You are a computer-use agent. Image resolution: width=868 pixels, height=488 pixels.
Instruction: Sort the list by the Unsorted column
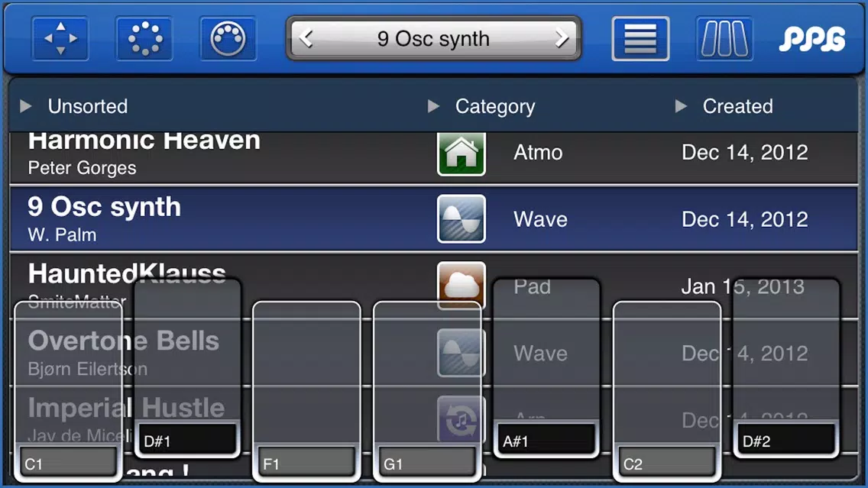[x=74, y=105]
